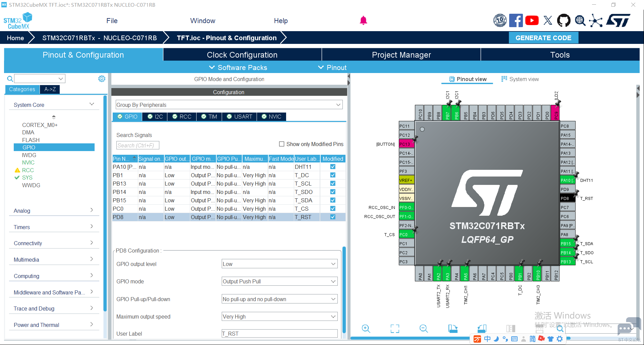Image resolution: width=644 pixels, height=345 pixels.
Task: Rotate the chip counter-clockwise
Action: click(482, 329)
